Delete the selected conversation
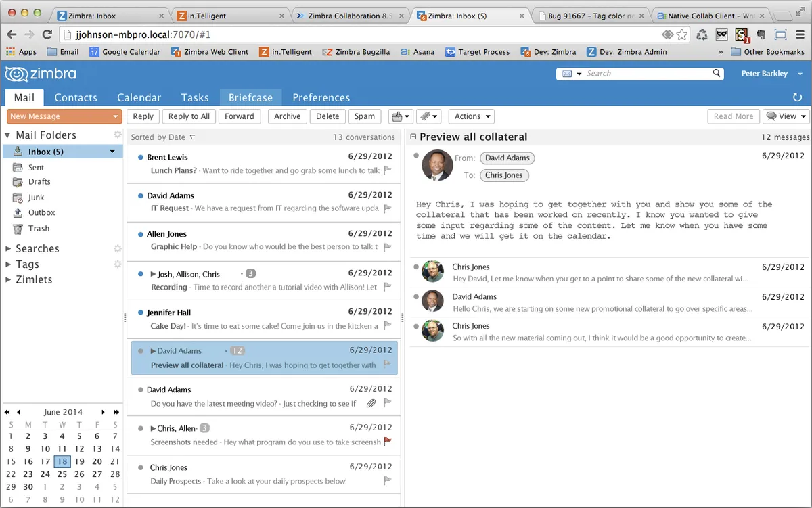Viewport: 812px width, 508px height. pos(328,116)
